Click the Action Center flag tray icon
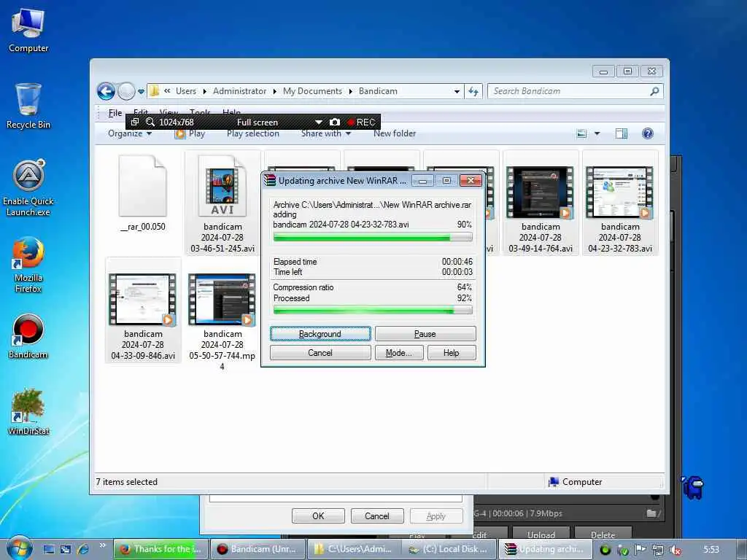747x560 pixels. (640, 550)
